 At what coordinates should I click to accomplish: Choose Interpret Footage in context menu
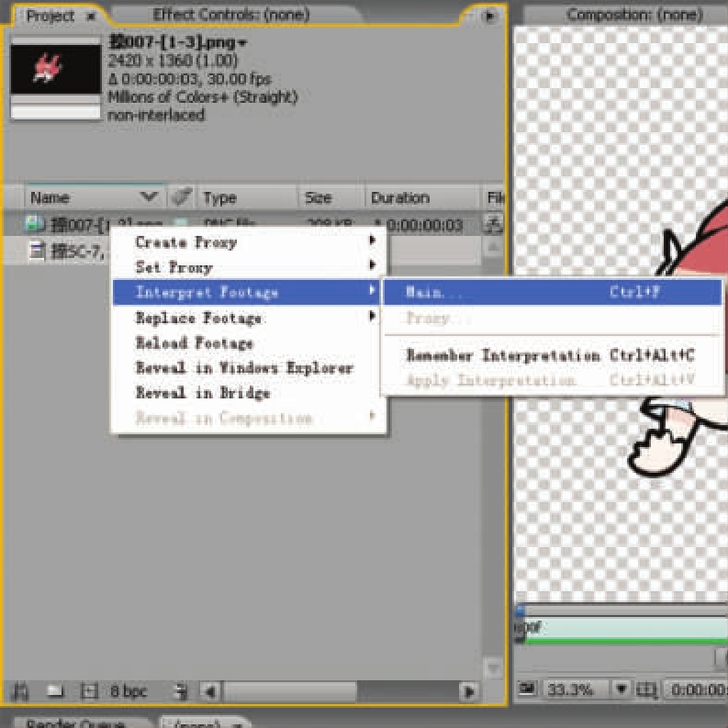249,292
